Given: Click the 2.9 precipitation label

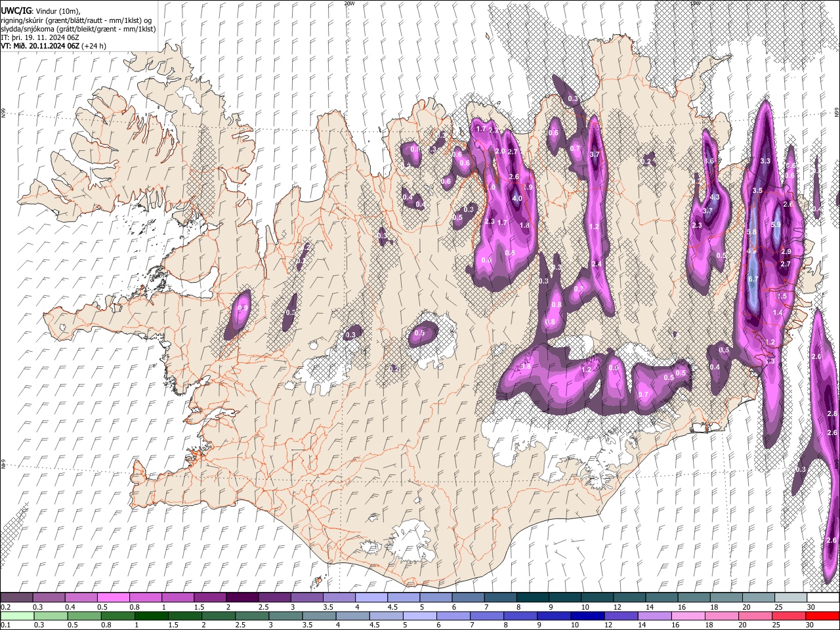Looking at the screenshot, I should pos(786,252).
